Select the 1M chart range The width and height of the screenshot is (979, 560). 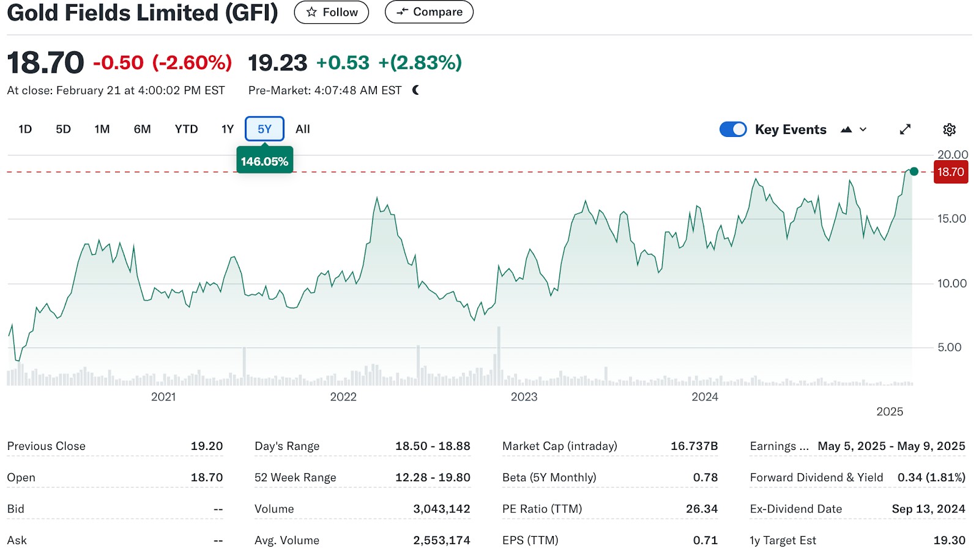tap(102, 129)
